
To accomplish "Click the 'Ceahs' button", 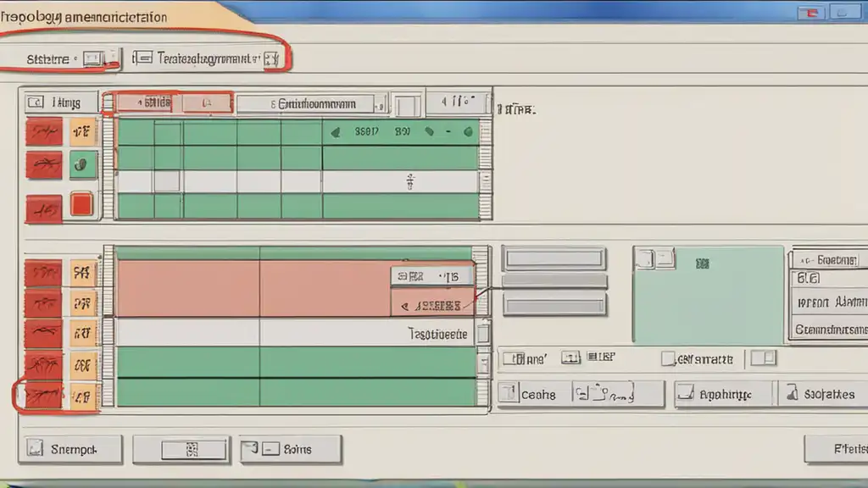I will click(x=534, y=394).
